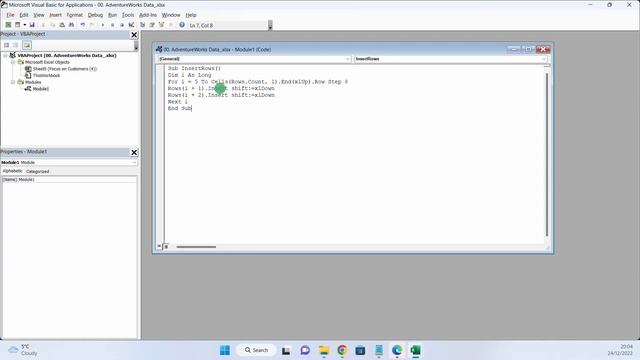Viewport: 640px width, 360px height.
Task: Open the Debug menu
Action: tap(95, 15)
